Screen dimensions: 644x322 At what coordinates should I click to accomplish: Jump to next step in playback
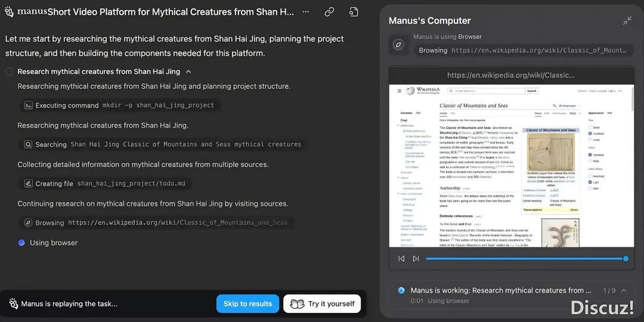(416, 258)
